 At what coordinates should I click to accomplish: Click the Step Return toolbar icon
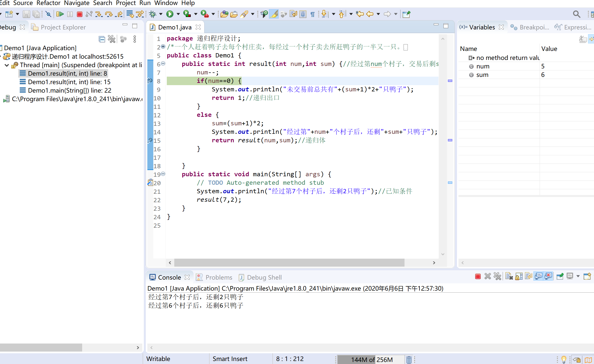tap(119, 14)
